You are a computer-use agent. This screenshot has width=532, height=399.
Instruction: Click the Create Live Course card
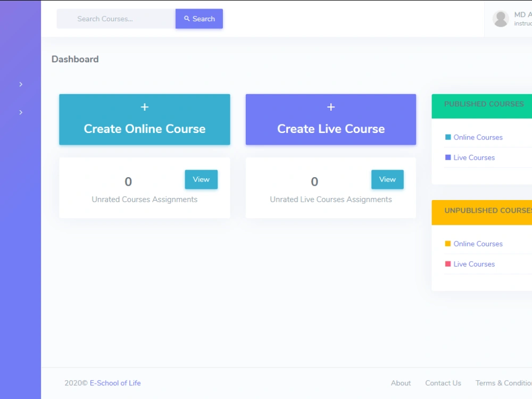click(x=331, y=119)
